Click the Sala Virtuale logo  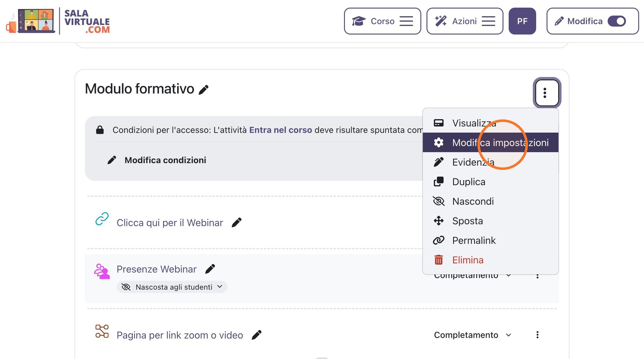click(x=58, y=21)
